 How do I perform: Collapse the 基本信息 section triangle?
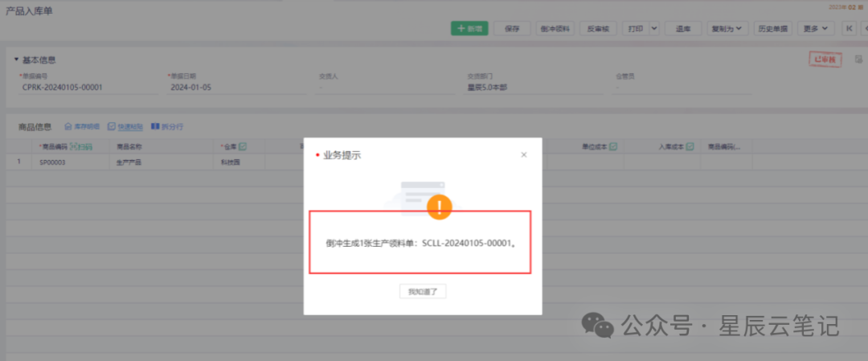click(17, 59)
